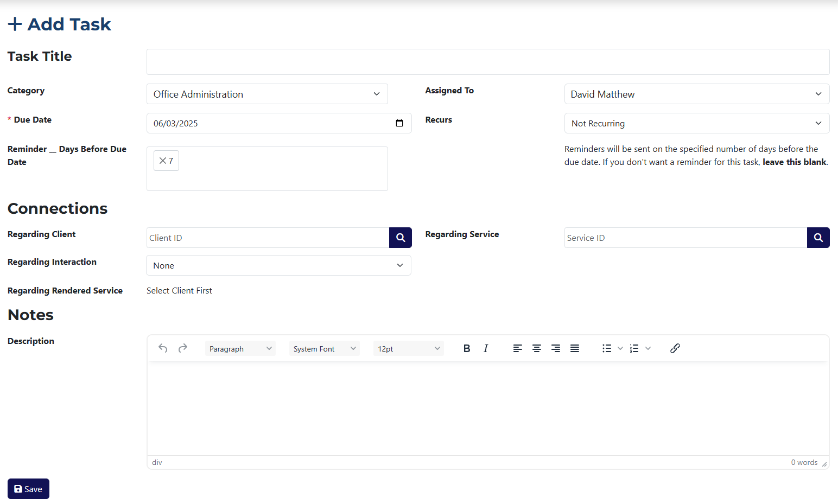This screenshot has width=838, height=504.
Task: Open the due date calendar picker
Action: 399,123
